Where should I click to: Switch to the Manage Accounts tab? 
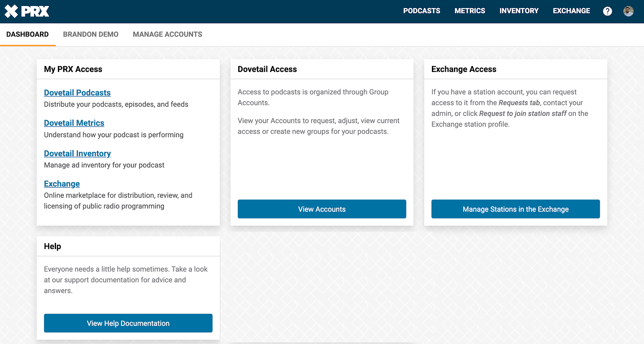167,35
